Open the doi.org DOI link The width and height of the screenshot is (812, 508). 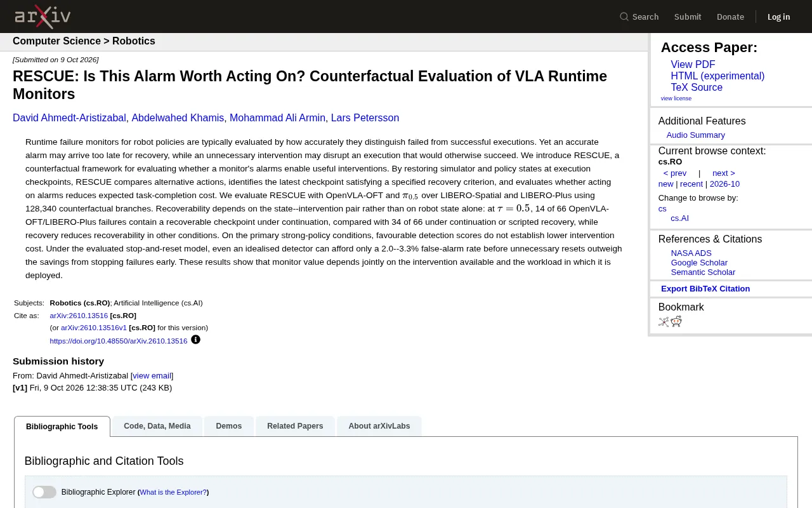tap(119, 341)
